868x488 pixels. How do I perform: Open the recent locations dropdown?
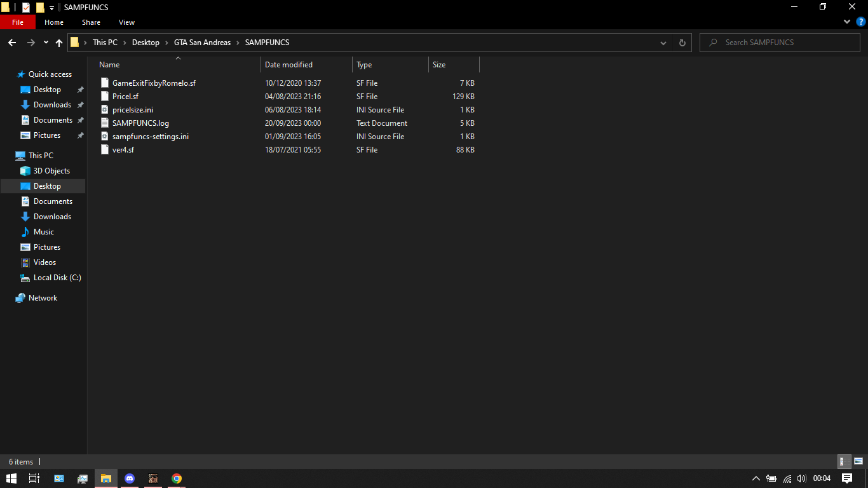tap(46, 43)
